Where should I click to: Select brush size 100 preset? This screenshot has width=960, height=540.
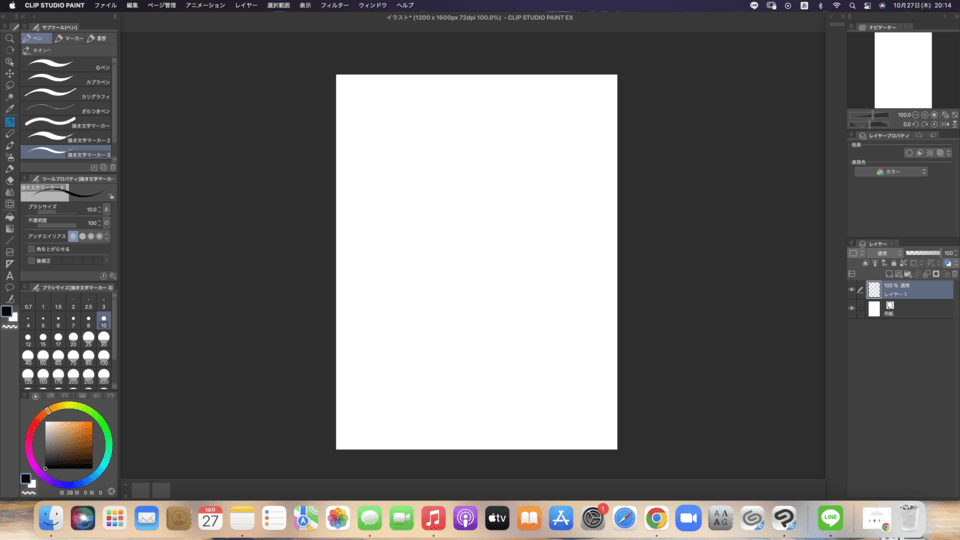(x=103, y=358)
